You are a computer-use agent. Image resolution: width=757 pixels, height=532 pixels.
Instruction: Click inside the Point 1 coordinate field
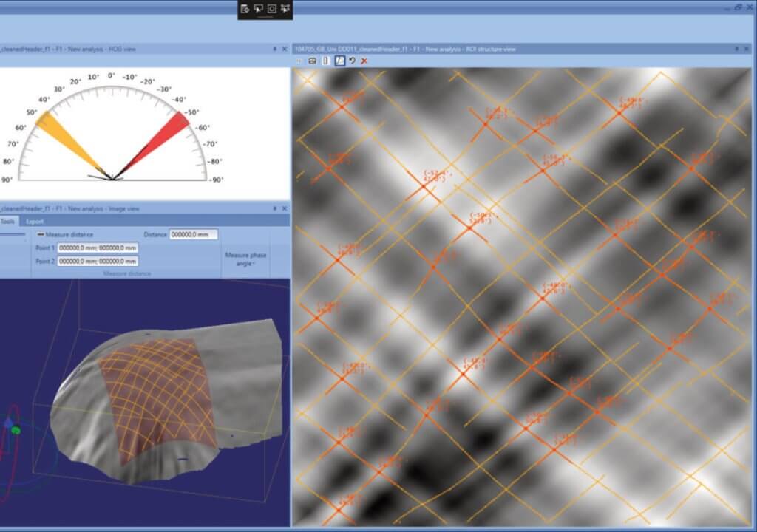pyautogui.click(x=98, y=248)
